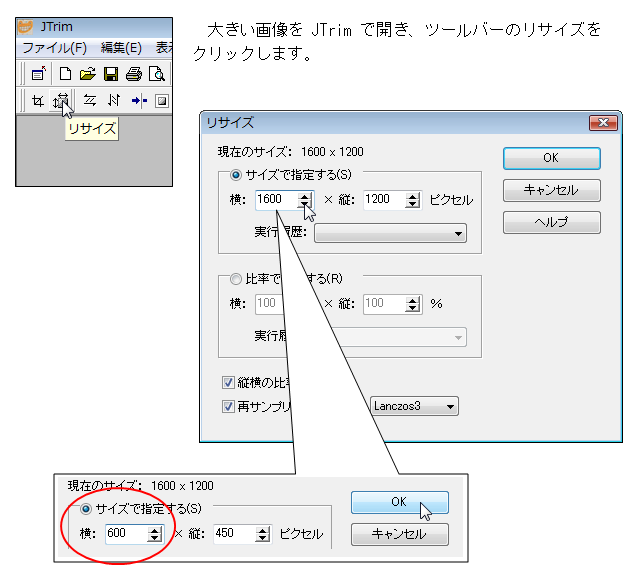Open a file with the folder icon
The image size is (639, 579).
tap(88, 74)
